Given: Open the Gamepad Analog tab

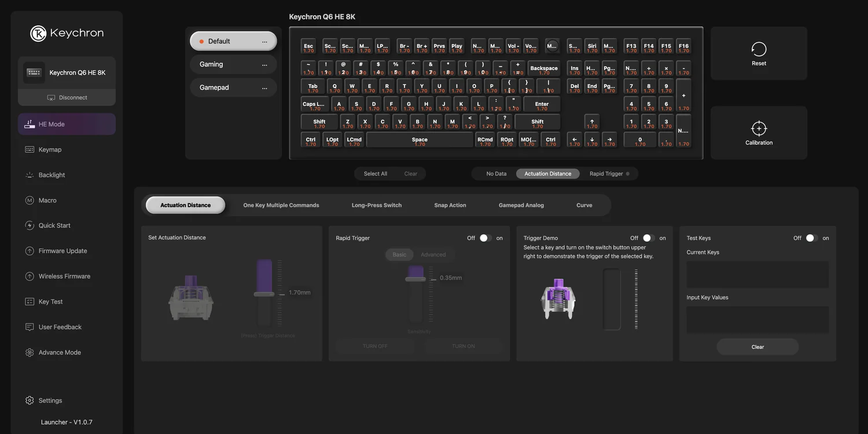Looking at the screenshot, I should [521, 205].
